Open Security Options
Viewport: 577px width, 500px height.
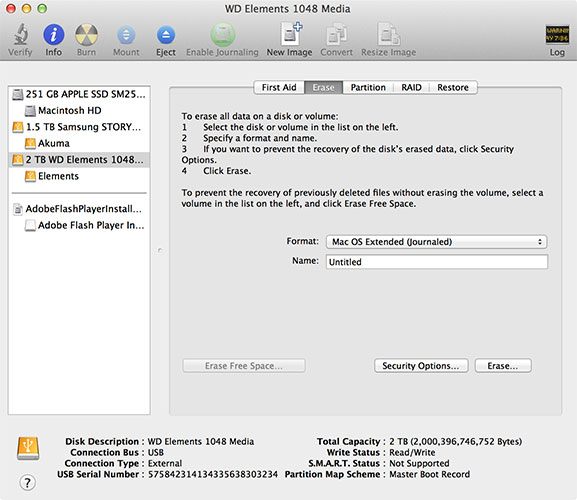(421, 366)
